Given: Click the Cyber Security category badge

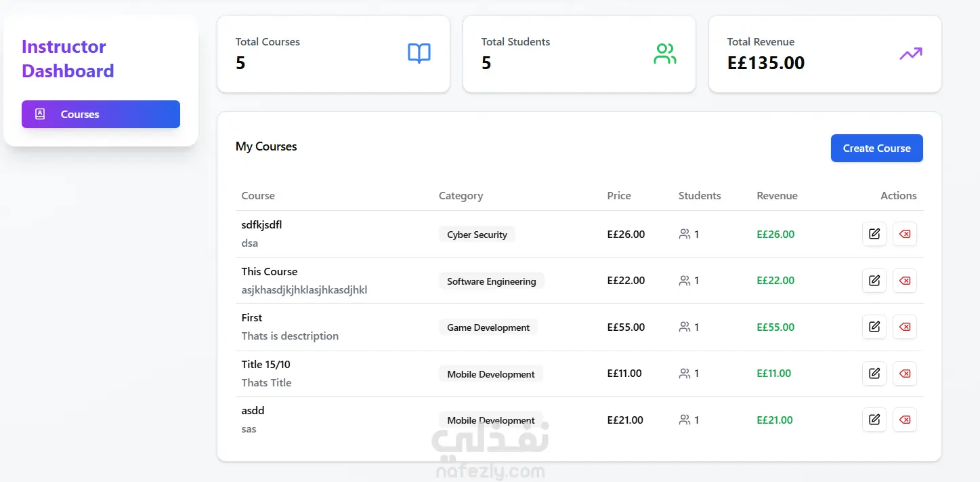Looking at the screenshot, I should pyautogui.click(x=477, y=235).
